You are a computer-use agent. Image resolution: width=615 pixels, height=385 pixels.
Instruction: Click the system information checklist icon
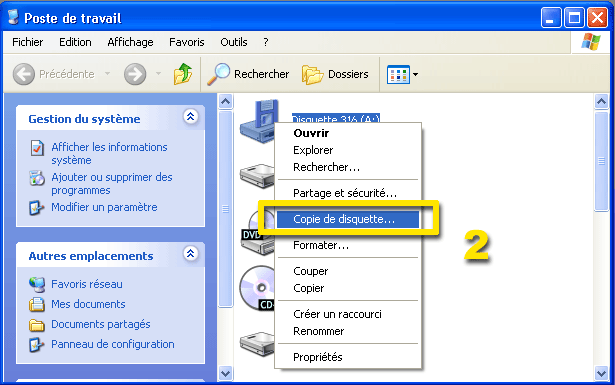[x=37, y=148]
